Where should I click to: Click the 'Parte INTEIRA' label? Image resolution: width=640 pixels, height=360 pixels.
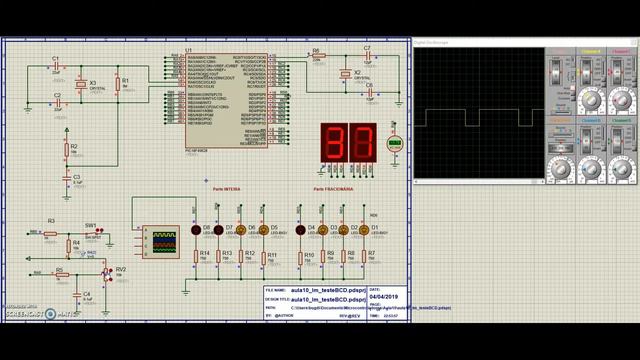pos(227,189)
